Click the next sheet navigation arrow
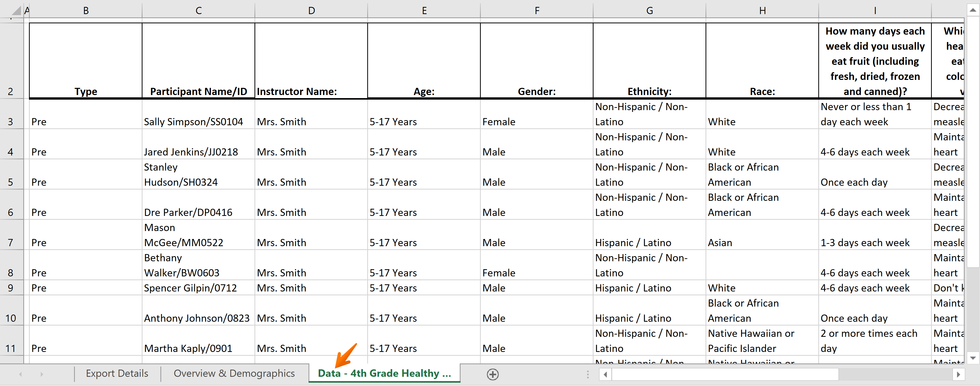 [x=42, y=374]
